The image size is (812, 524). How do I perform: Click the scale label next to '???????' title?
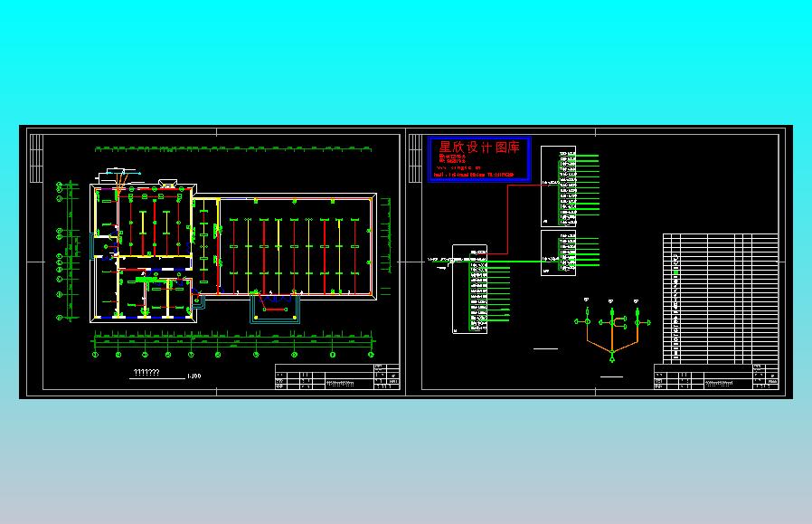194,376
